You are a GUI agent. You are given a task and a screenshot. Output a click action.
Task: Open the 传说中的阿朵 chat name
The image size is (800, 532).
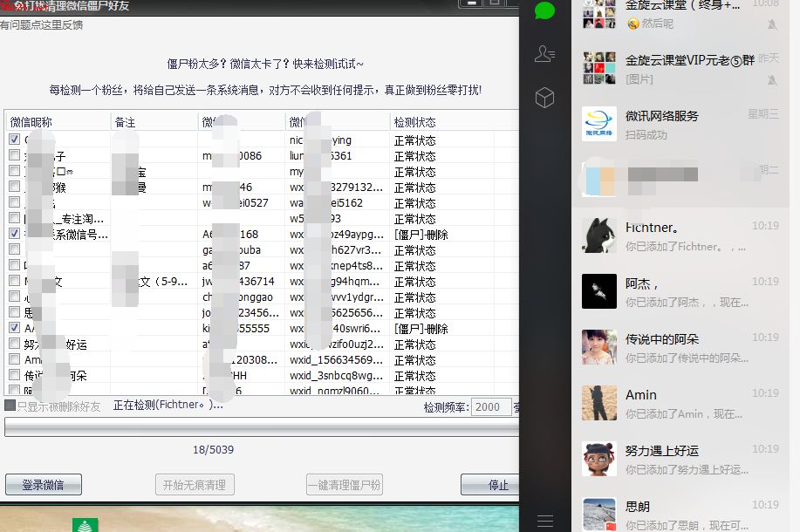coord(662,339)
